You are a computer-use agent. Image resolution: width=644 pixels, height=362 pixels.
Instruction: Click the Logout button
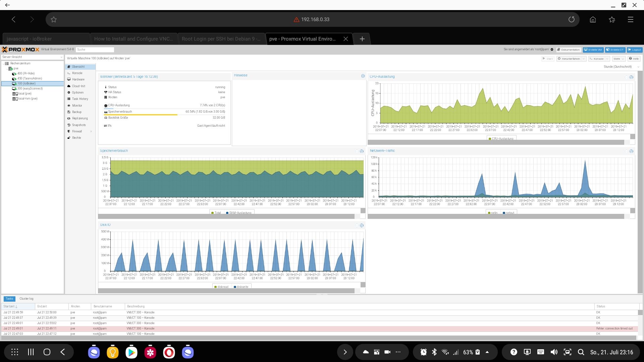tap(634, 50)
